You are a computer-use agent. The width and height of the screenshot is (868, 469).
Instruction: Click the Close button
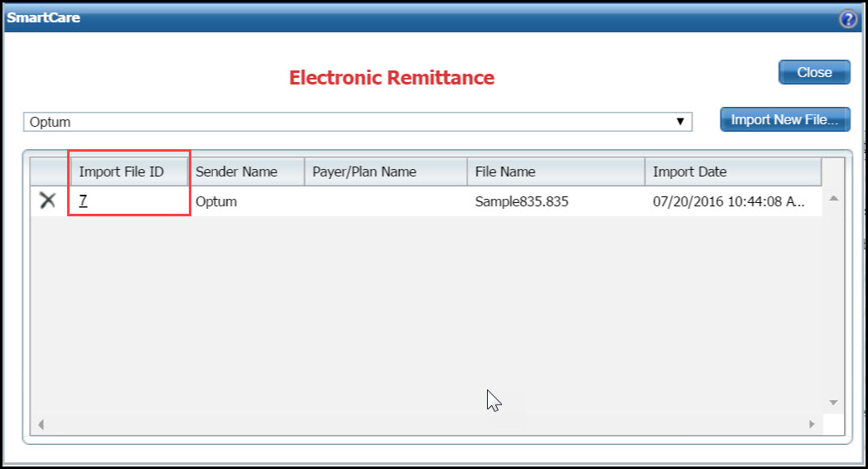pos(814,72)
